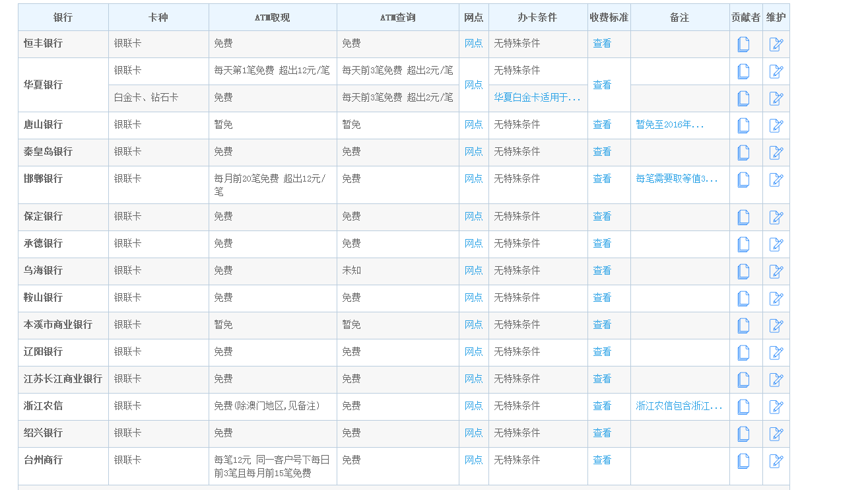Open 网点 link for 鞍山银行
Viewport: 868px width, 490px height.
tap(473, 297)
